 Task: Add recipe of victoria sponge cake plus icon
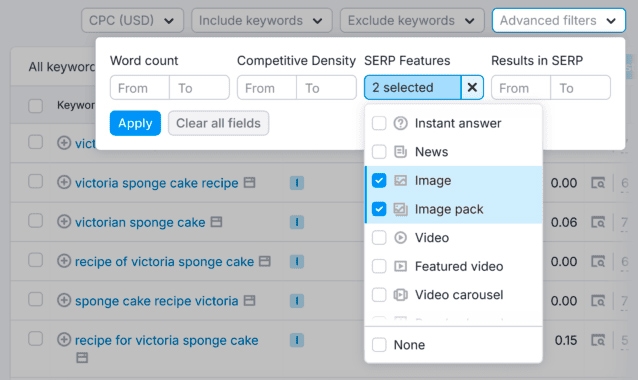[64, 261]
